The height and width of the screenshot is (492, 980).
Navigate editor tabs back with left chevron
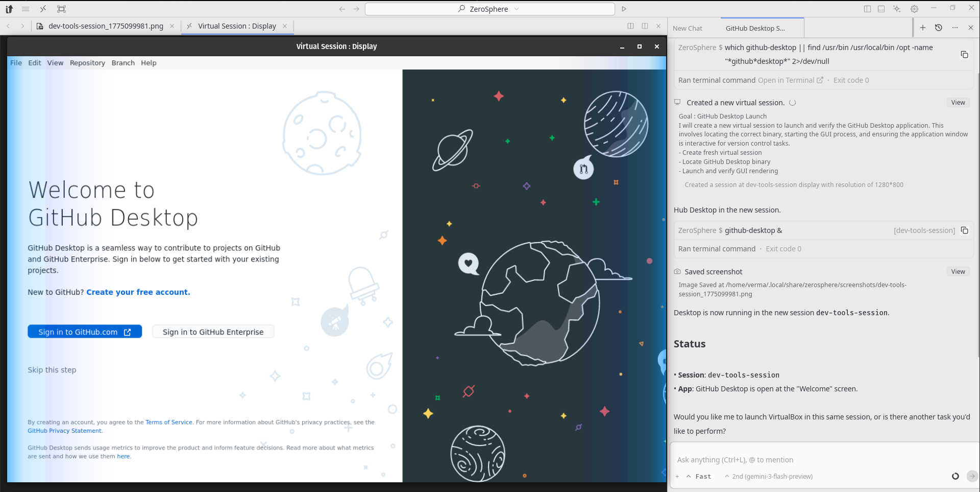8,26
